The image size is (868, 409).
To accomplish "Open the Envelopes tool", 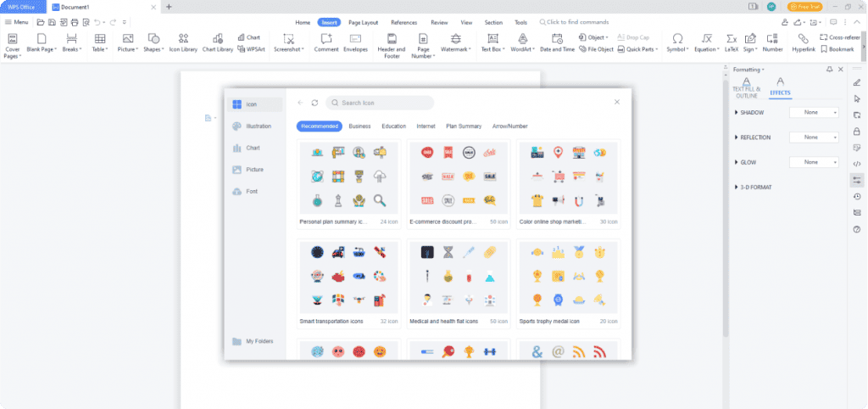I will (355, 42).
